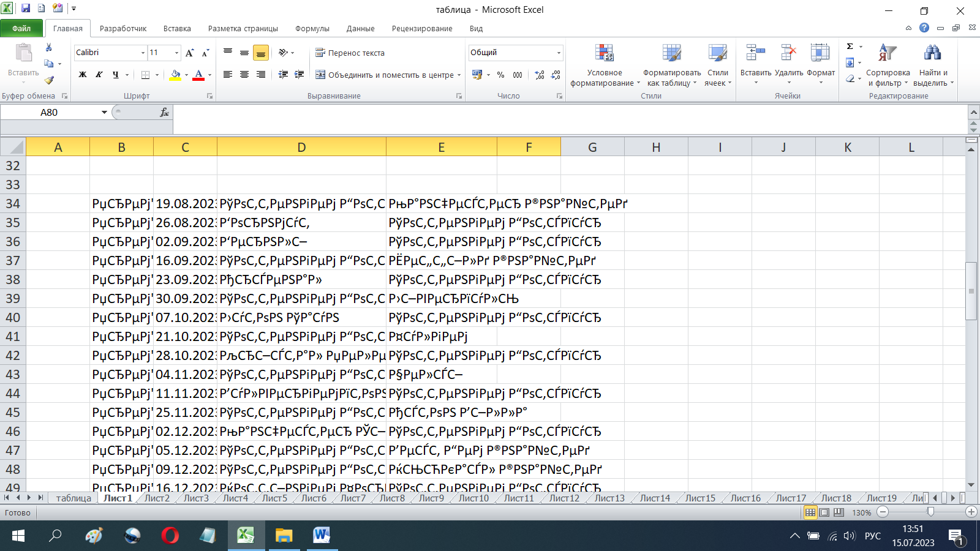Image resolution: width=980 pixels, height=551 pixels.
Task: Click the Format Painter brush icon
Action: pos(49,80)
